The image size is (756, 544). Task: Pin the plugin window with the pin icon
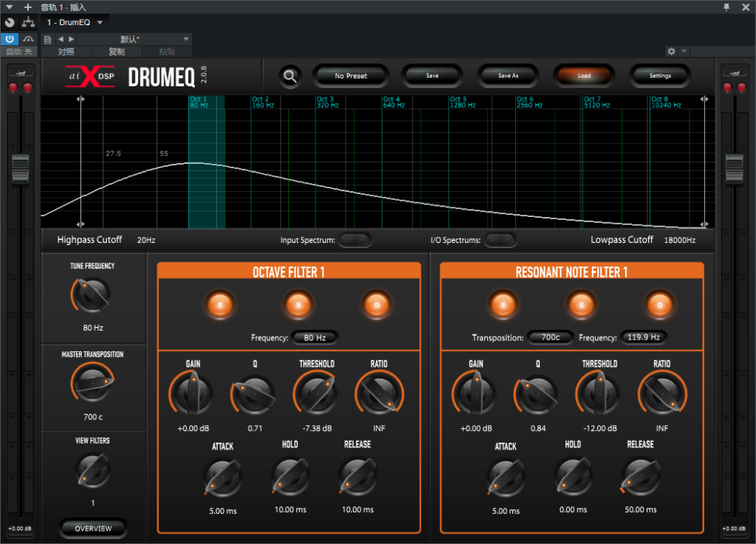[726, 7]
